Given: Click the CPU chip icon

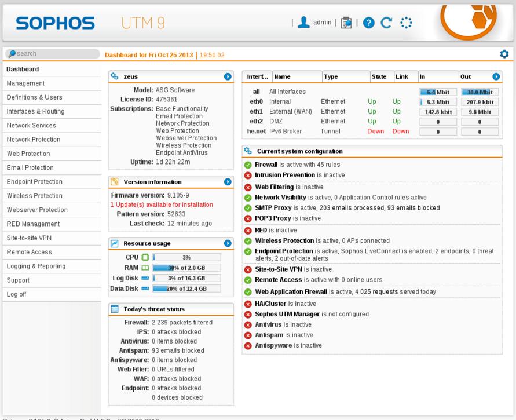Looking at the screenshot, I should [x=145, y=257].
